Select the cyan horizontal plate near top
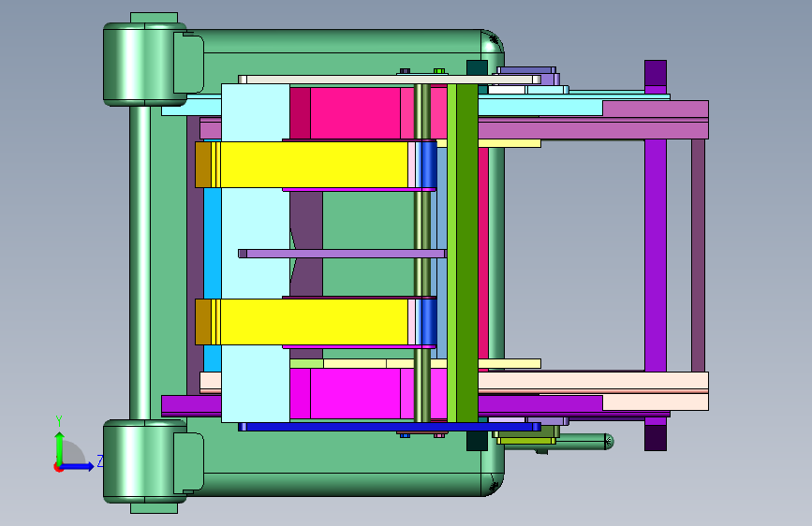 coord(540,108)
